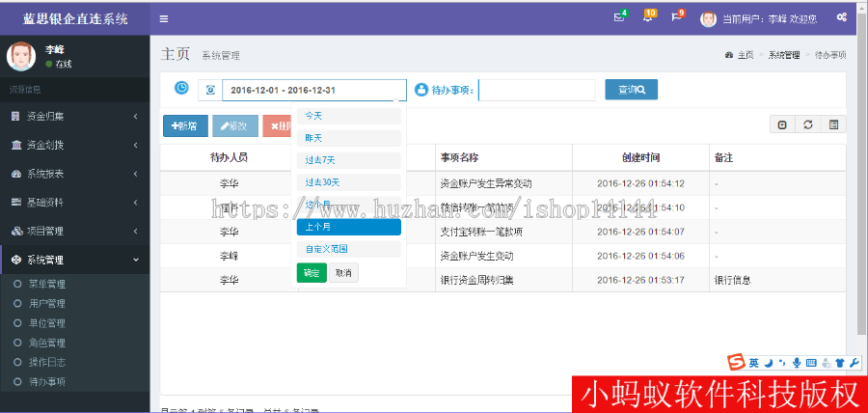Image resolution: width=868 pixels, height=413 pixels.
Task: Click the shirt skin icon in IME bar
Action: (x=840, y=363)
